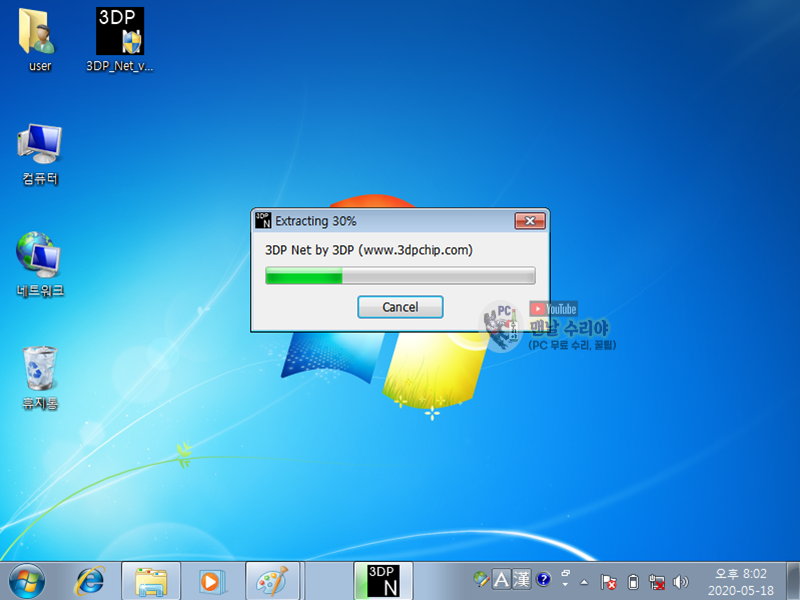Open the 컴퓨터 desktop icon
Image resolution: width=800 pixels, height=600 pixels.
40,154
